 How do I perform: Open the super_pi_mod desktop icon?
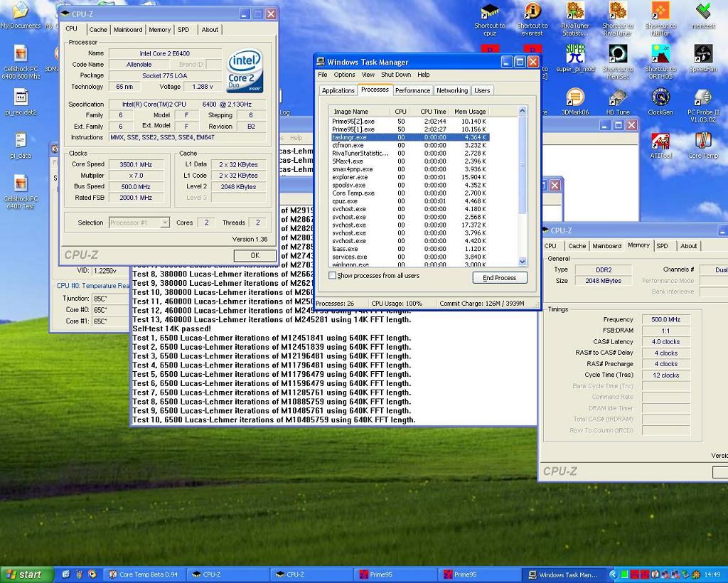point(575,58)
